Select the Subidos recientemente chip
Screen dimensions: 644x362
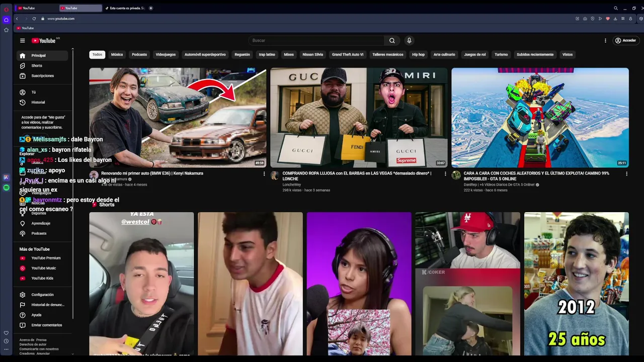535,55
